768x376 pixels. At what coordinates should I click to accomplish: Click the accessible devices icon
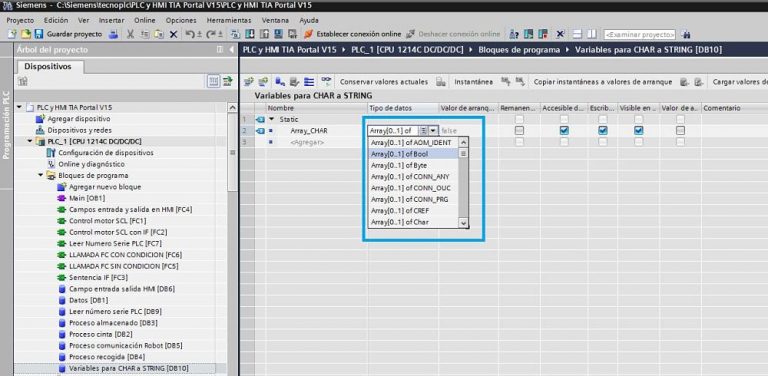[x=514, y=34]
